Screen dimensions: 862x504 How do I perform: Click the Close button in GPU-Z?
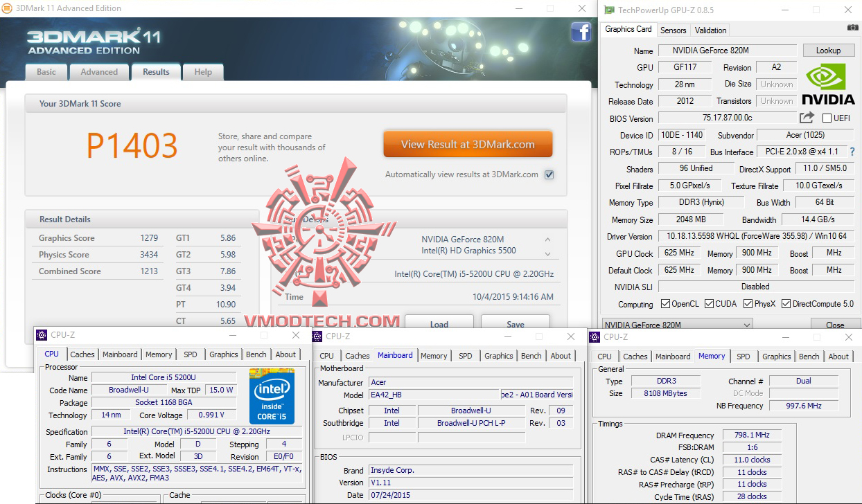835,325
